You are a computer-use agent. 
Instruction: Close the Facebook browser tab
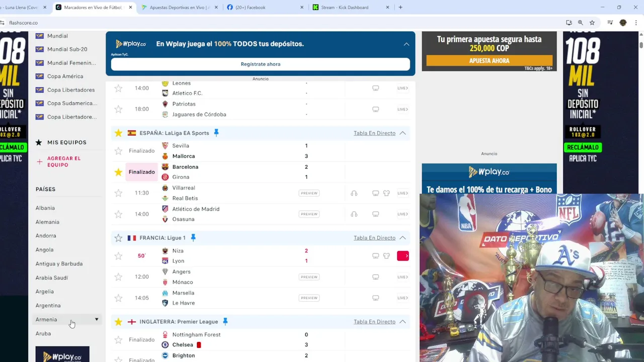click(302, 8)
